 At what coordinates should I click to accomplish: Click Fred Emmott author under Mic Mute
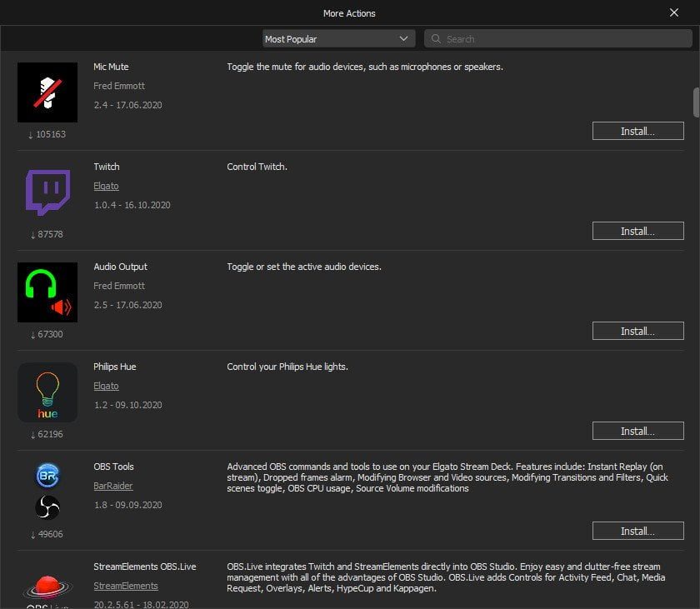click(119, 86)
